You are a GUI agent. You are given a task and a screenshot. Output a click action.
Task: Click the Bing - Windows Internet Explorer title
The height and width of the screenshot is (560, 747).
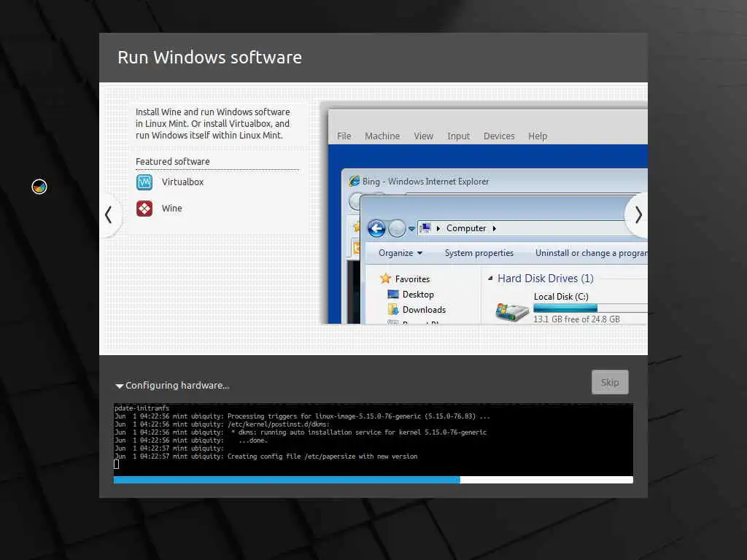coord(425,182)
